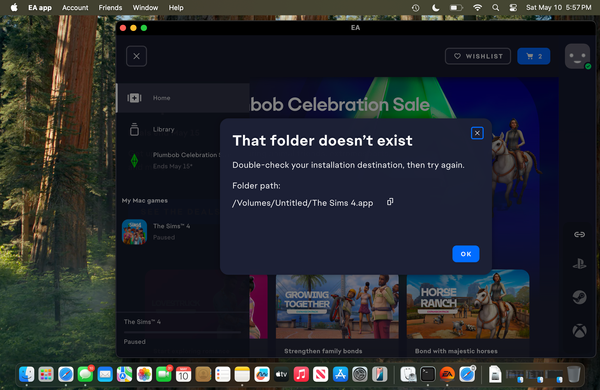Copy the folder path using the copy icon

click(x=390, y=202)
